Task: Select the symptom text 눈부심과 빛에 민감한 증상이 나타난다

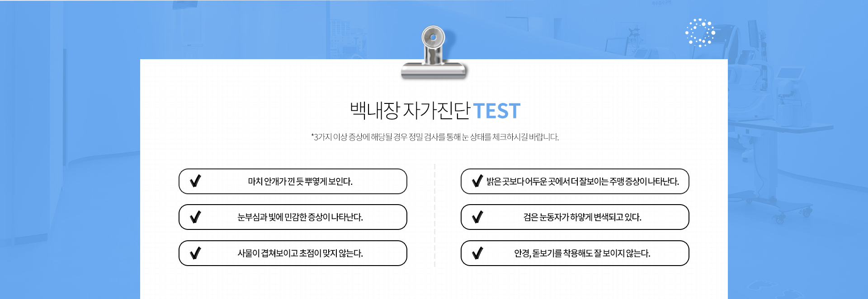Action: [300, 217]
